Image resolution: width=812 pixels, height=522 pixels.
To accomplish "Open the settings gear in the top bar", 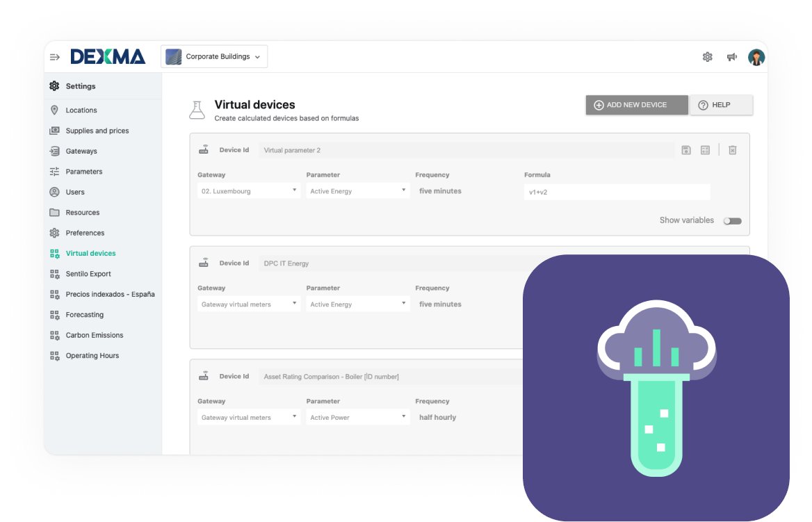I will click(707, 56).
